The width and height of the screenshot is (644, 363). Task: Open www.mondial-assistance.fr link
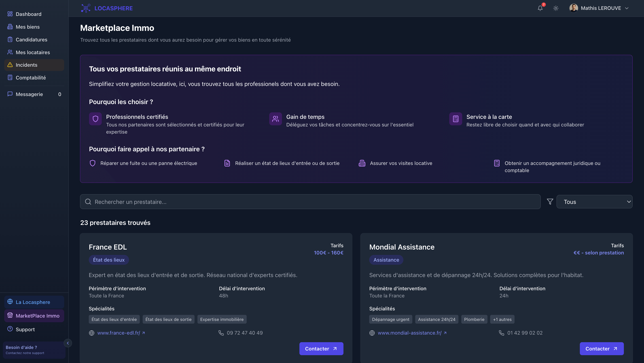409,333
